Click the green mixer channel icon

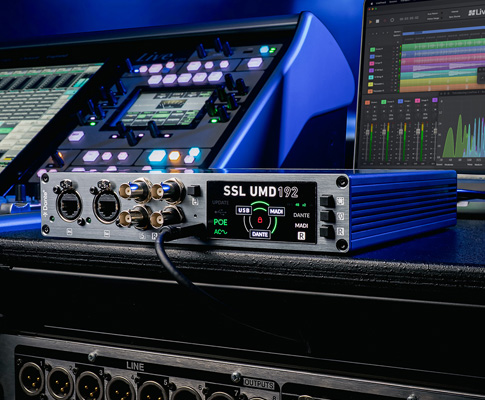[384, 102]
